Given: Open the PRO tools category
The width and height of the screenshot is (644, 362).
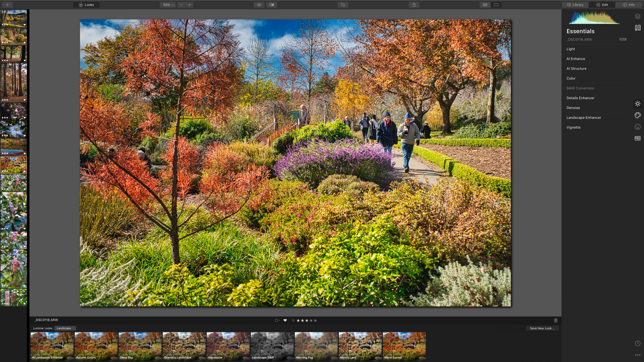Looking at the screenshot, I should point(638,138).
